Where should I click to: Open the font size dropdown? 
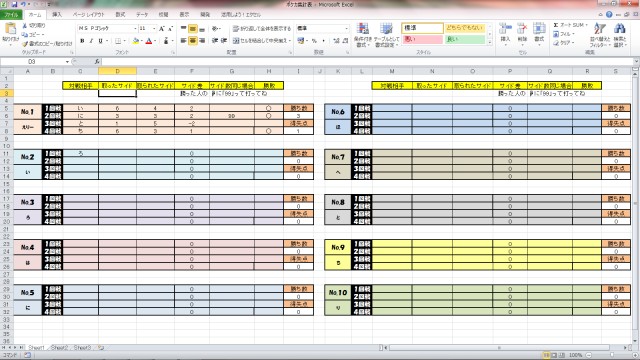point(154,29)
